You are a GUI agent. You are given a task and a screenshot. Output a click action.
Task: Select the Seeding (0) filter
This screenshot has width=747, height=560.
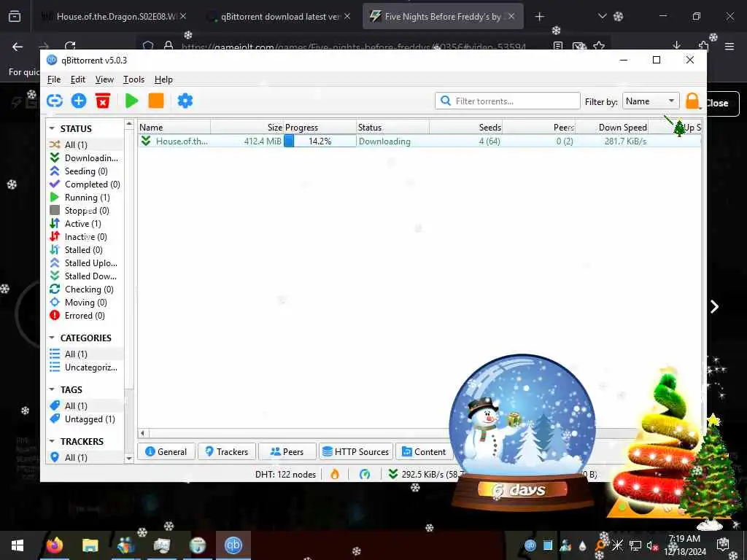coord(85,171)
